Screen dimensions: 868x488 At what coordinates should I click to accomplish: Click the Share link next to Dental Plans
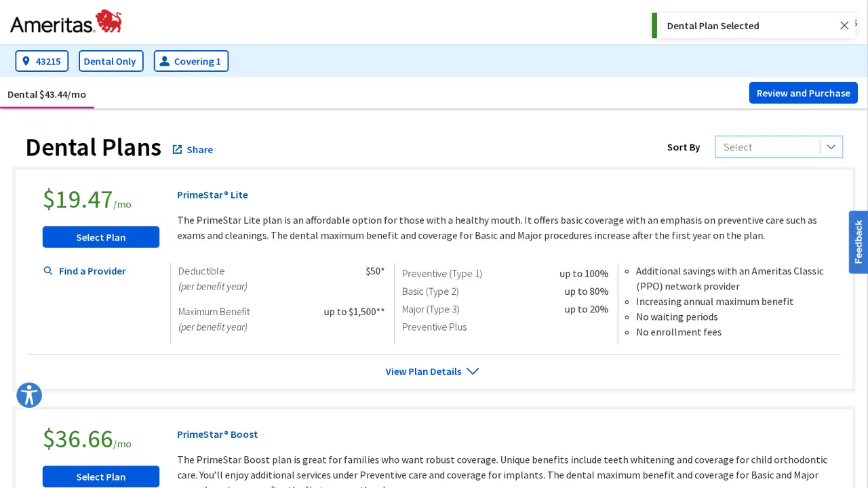pos(193,149)
